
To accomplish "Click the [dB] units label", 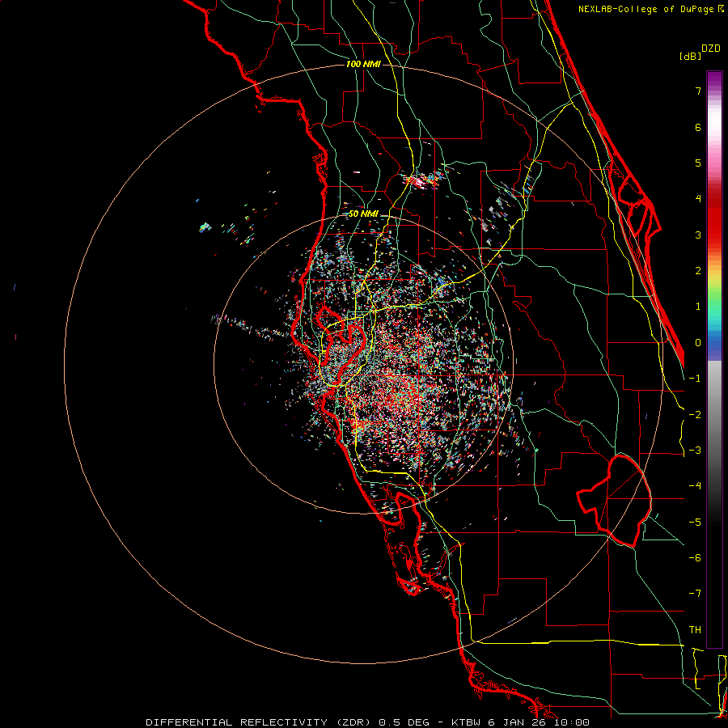I will (x=690, y=56).
